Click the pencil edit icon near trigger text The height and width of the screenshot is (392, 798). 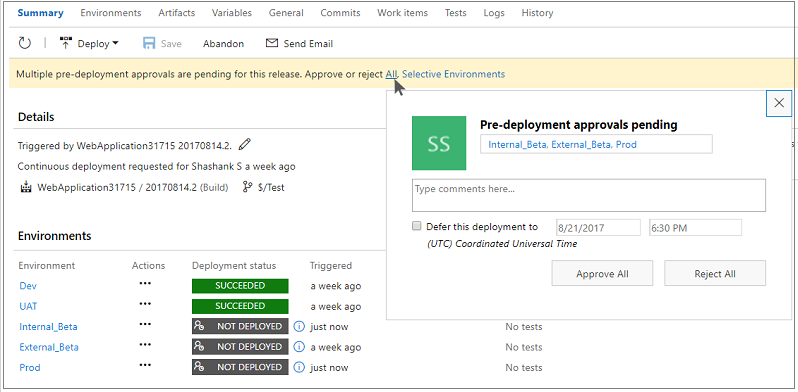245,145
